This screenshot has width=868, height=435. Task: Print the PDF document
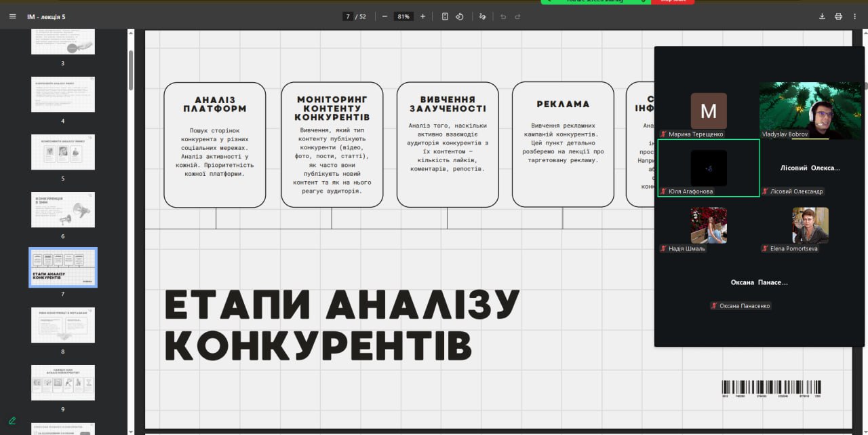point(838,16)
